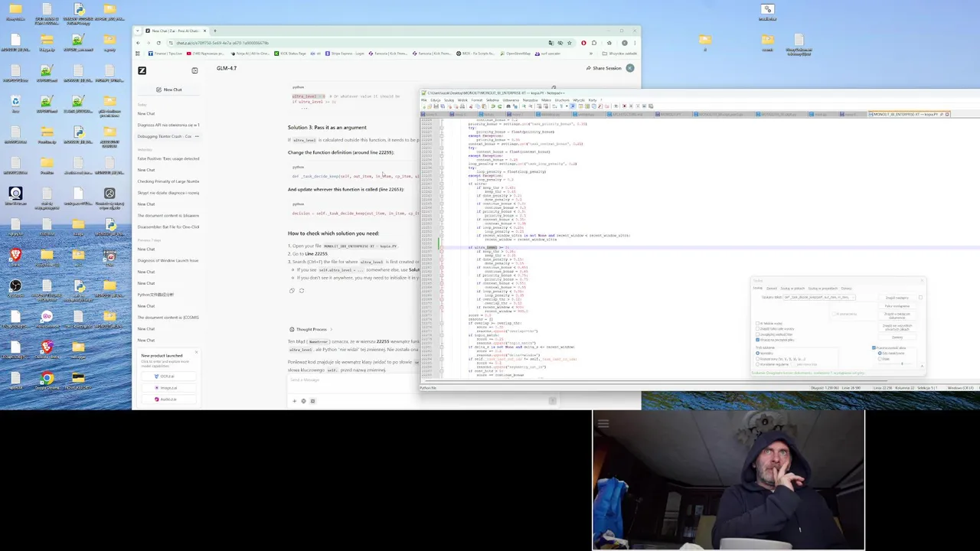This screenshot has height=551, width=980.
Task: Open 'Checking Primality of Large Numbers' chat
Action: click(168, 181)
